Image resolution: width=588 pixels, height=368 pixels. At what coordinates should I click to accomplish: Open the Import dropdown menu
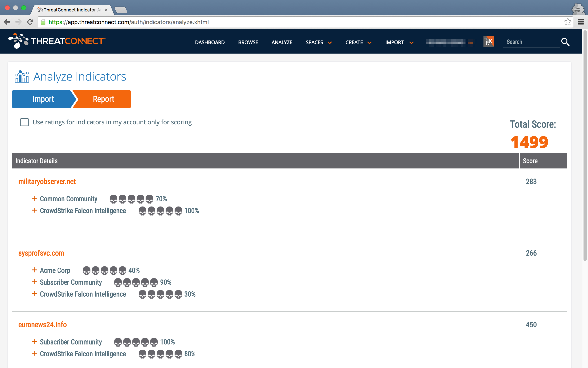pyautogui.click(x=399, y=42)
